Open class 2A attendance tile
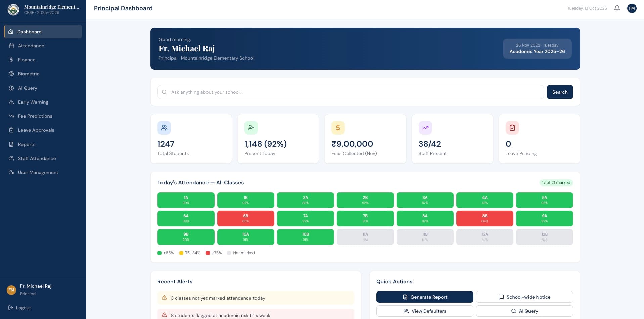 (306, 200)
